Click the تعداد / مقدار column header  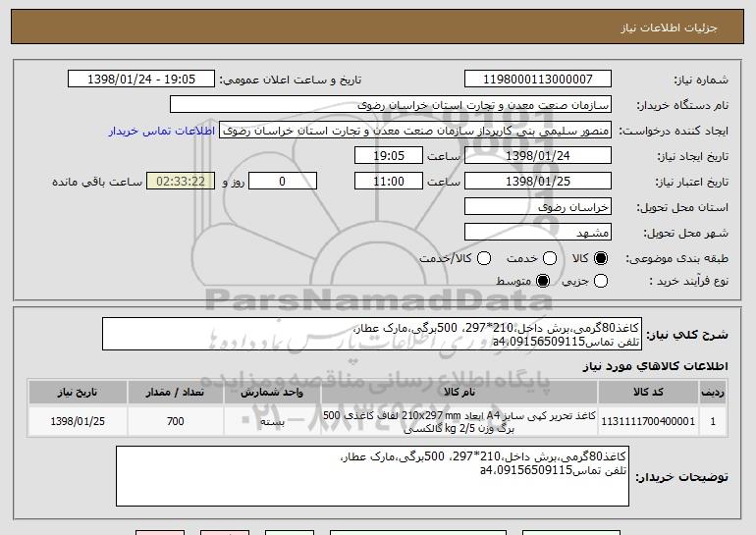click(175, 392)
